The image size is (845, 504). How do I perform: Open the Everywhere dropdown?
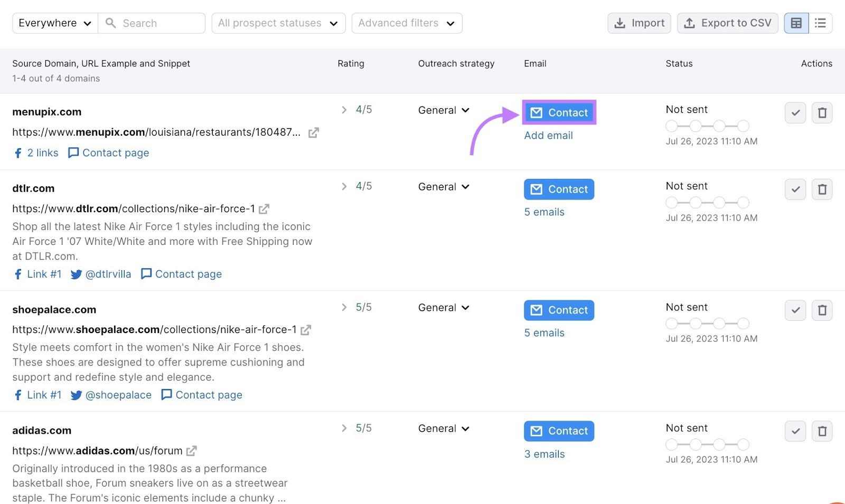click(54, 23)
